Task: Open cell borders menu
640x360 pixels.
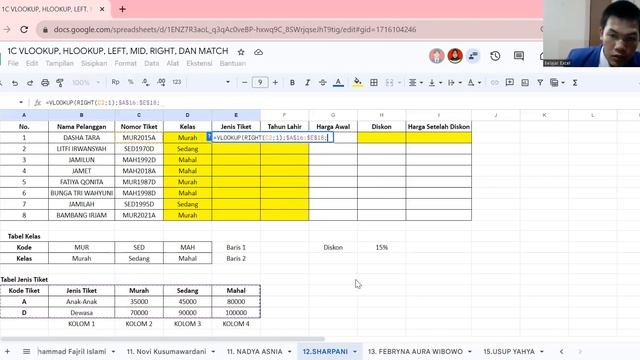Action: (373, 83)
